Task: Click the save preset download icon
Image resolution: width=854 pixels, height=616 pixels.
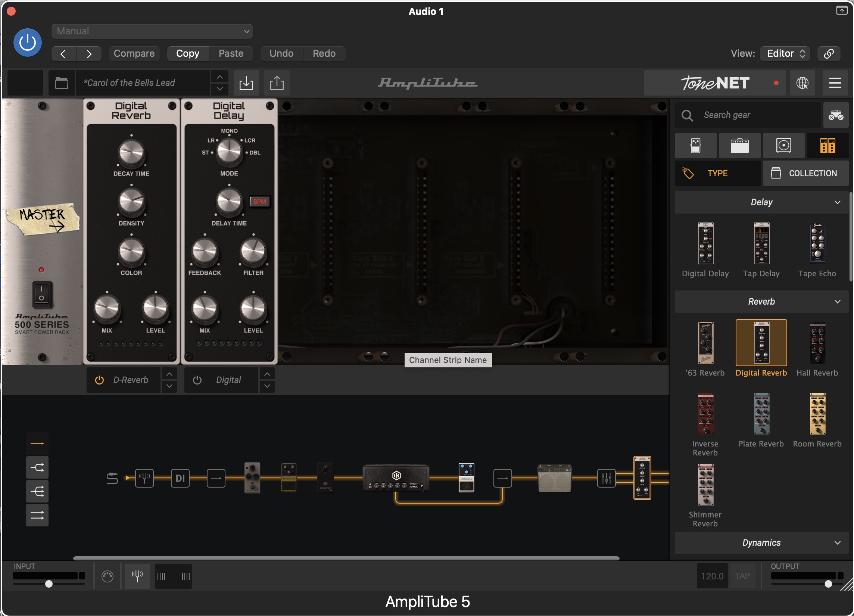Action: (x=246, y=83)
